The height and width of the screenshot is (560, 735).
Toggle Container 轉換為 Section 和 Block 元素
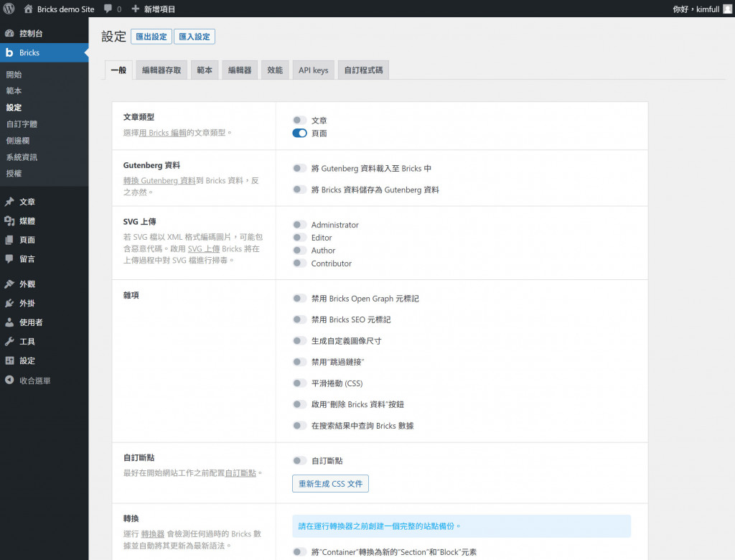(x=299, y=552)
